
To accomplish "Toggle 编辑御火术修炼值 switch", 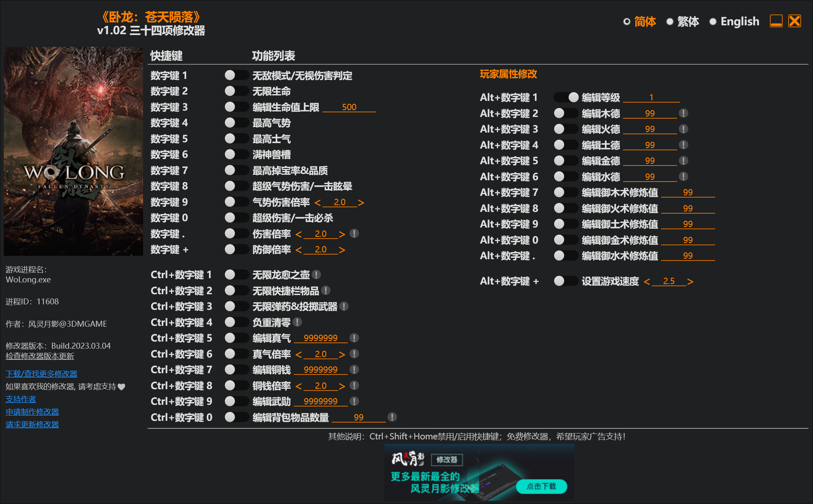I will [x=566, y=208].
